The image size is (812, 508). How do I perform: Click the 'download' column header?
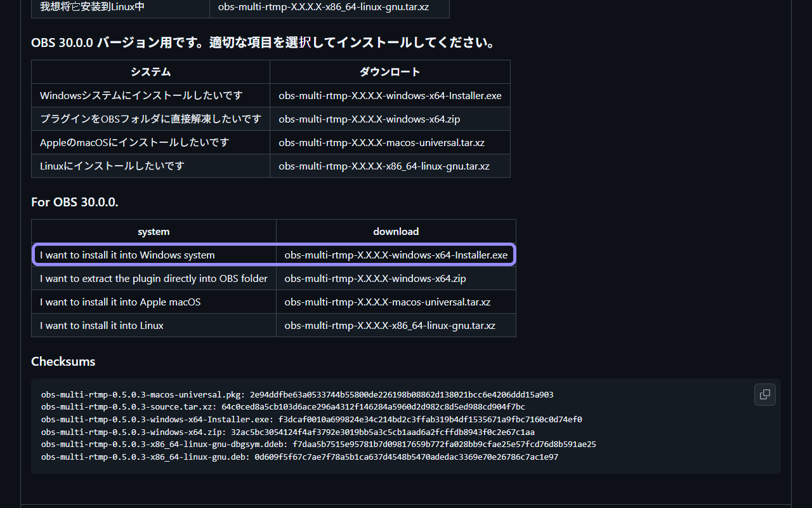396,232
